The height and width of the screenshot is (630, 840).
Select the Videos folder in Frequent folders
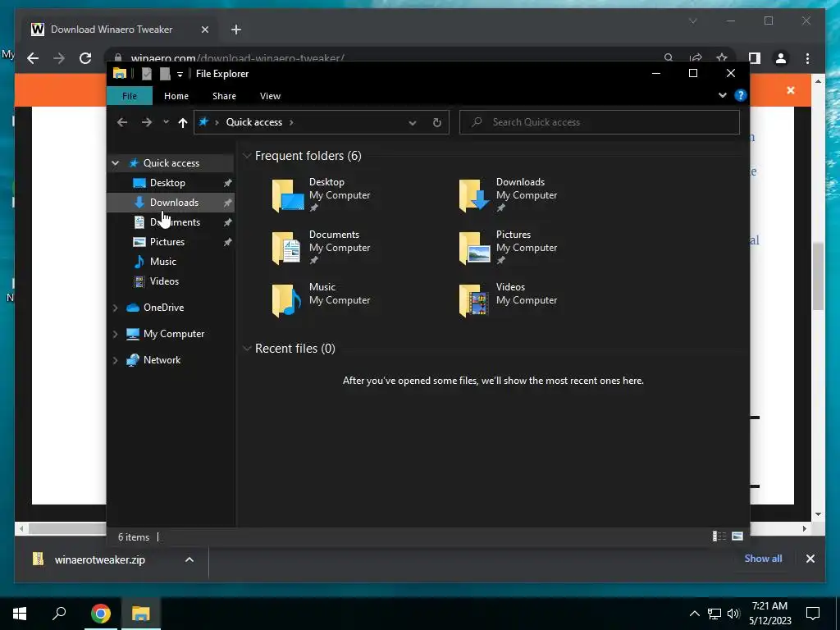(x=508, y=300)
